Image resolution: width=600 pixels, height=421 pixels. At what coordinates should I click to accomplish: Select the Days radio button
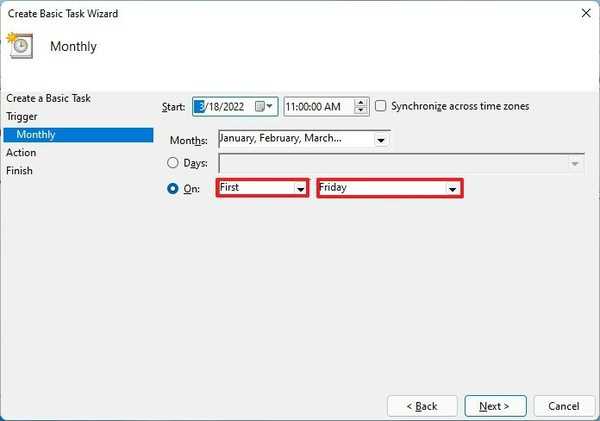tap(174, 163)
